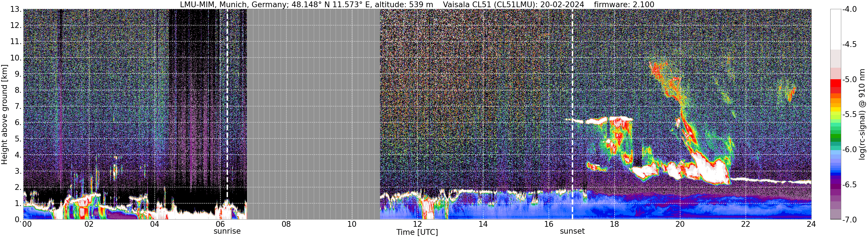Select the time-axis tick label "10"
The image size is (868, 238).
tap(352, 224)
